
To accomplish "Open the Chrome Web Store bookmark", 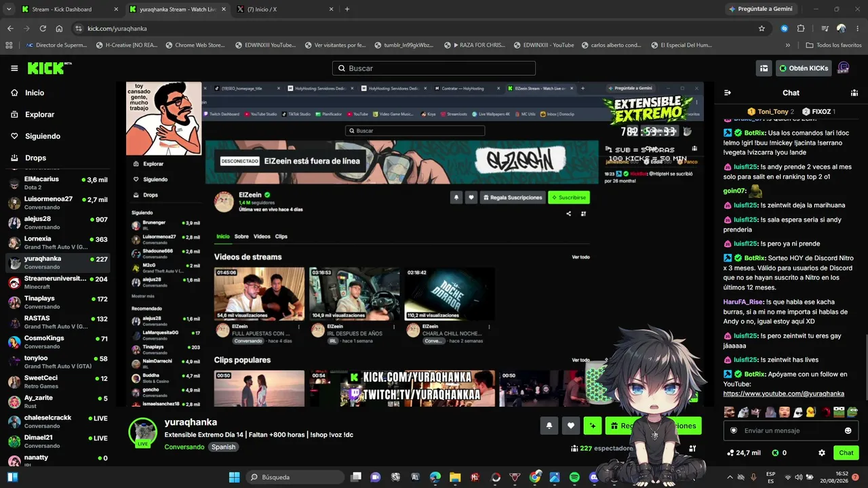I will click(x=194, y=45).
